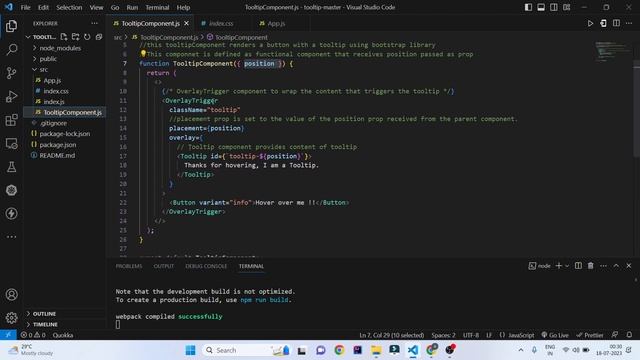Click the editor vertical scrollbar
This screenshot has height=360, width=640.
click(636, 108)
